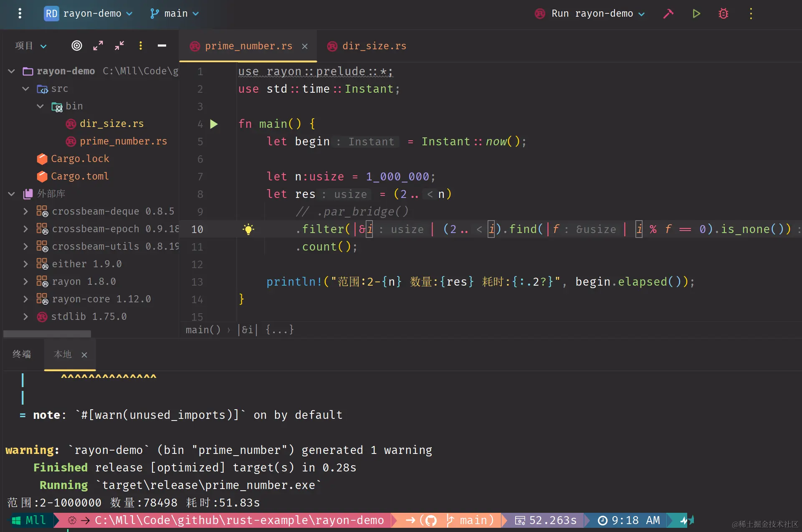Start debugging with the bug icon
Viewport: 802px width, 532px height.
pyautogui.click(x=724, y=14)
